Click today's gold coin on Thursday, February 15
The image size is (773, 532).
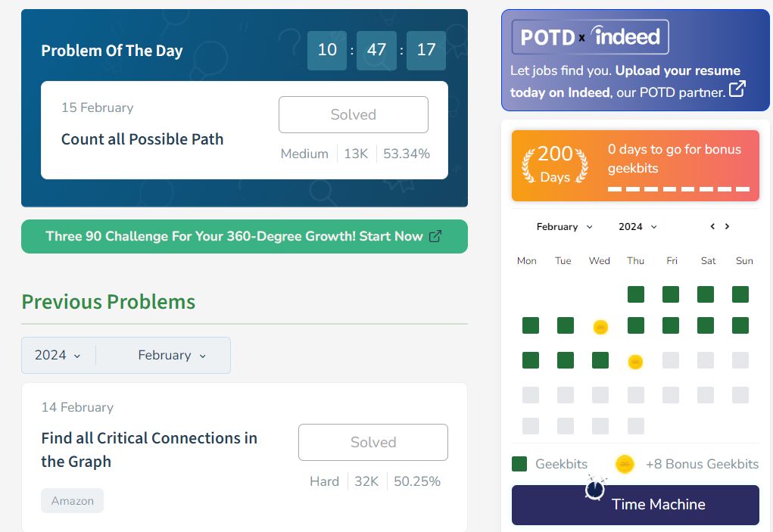click(635, 362)
